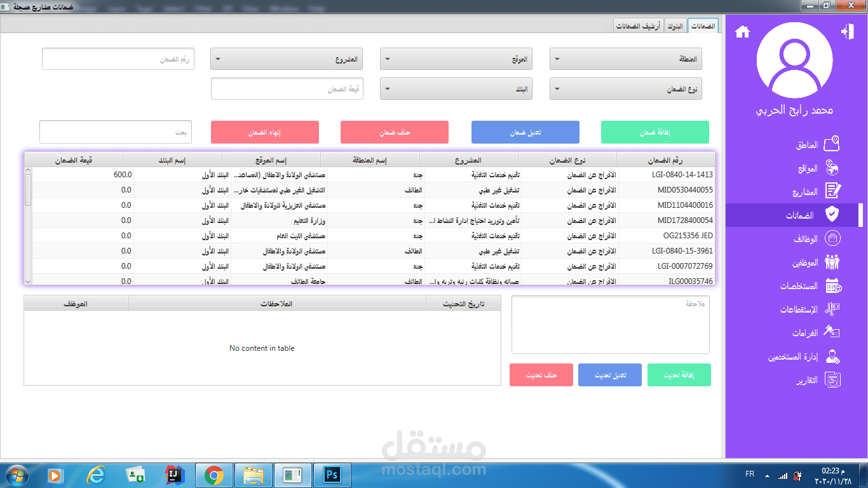Open المشاريع projects icon
The height and width of the screenshot is (488, 868).
832,191
